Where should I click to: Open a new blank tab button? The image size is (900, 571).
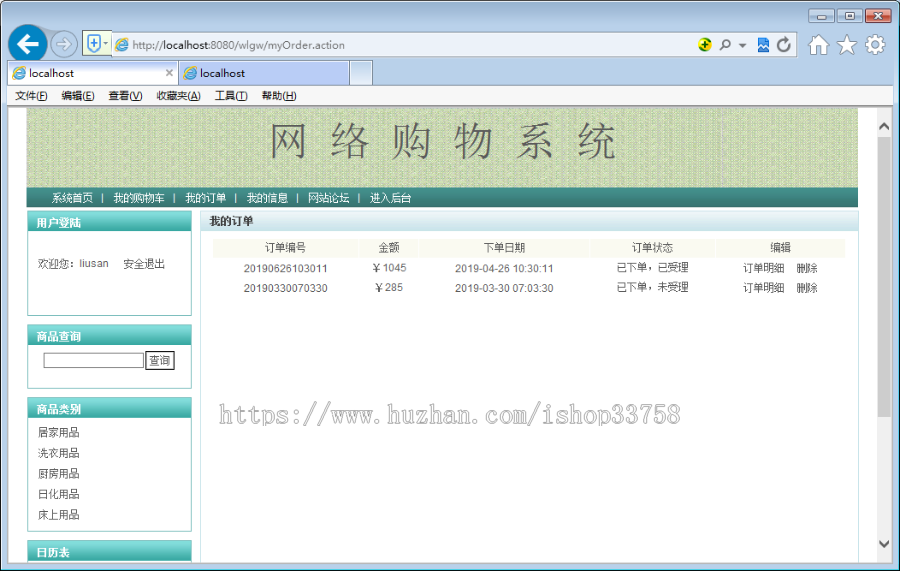coord(361,73)
